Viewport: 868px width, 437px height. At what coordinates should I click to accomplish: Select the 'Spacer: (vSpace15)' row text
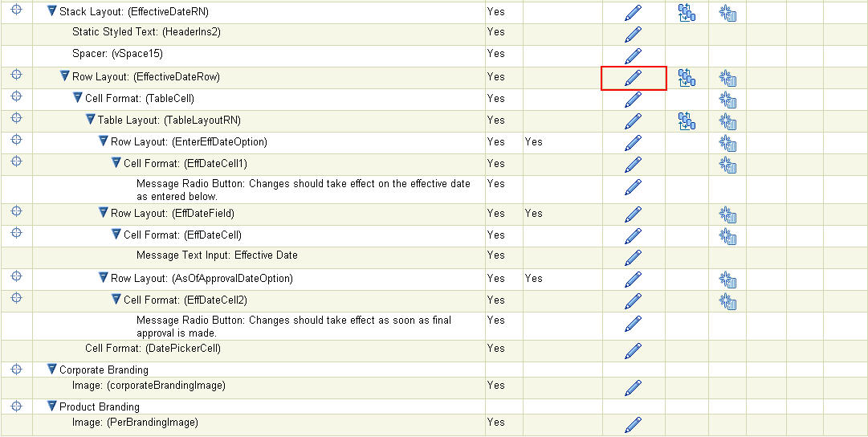[117, 54]
